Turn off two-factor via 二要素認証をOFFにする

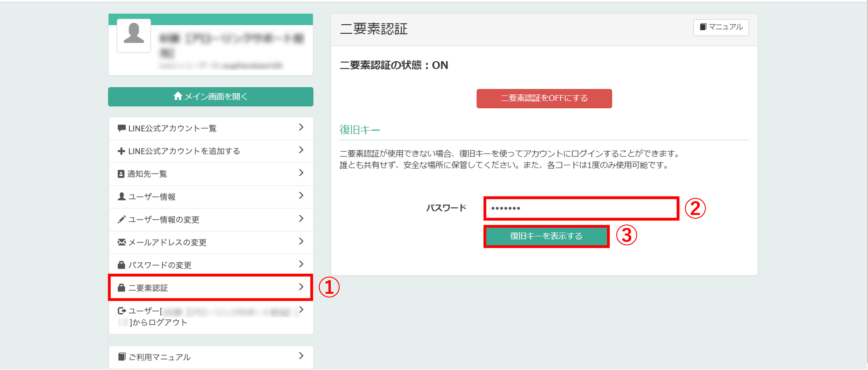[x=544, y=99]
